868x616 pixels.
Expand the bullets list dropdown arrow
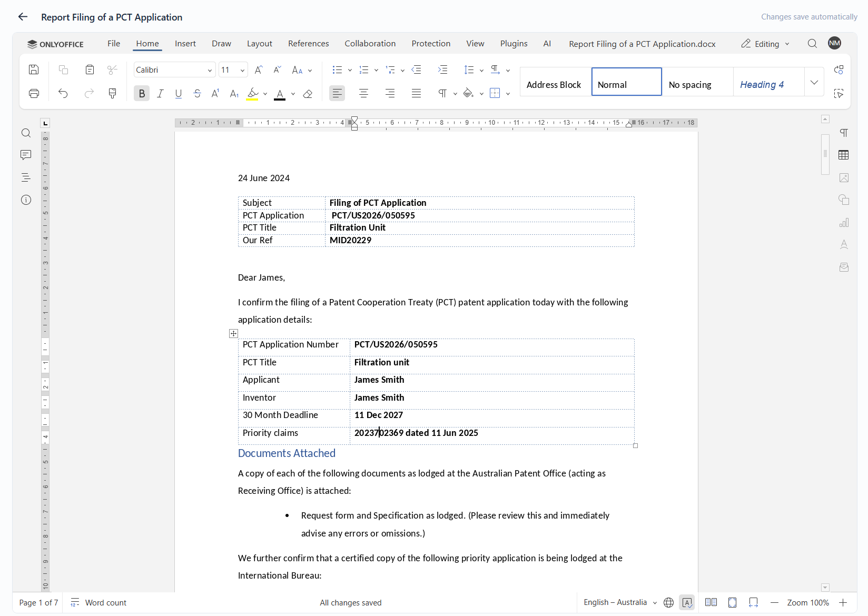coord(350,70)
